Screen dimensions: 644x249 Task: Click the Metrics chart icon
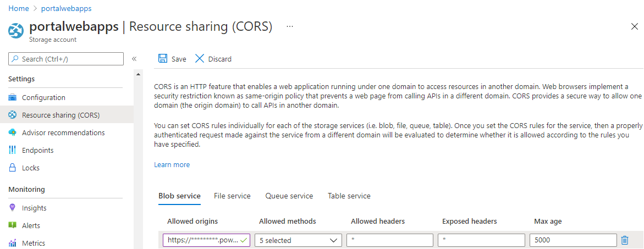click(12, 243)
